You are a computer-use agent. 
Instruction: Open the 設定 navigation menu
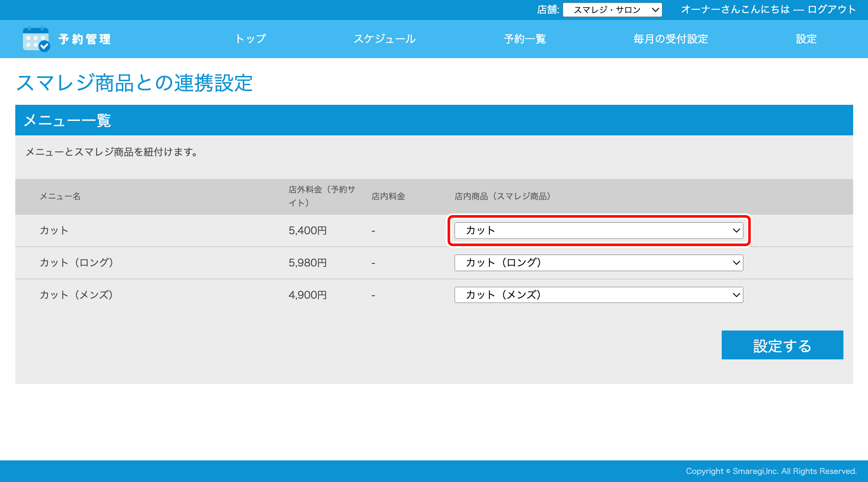point(806,39)
